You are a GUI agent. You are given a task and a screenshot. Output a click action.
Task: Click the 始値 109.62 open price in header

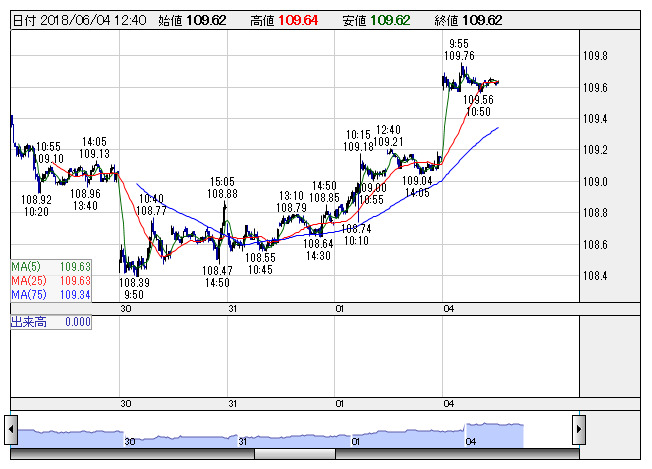pos(192,20)
